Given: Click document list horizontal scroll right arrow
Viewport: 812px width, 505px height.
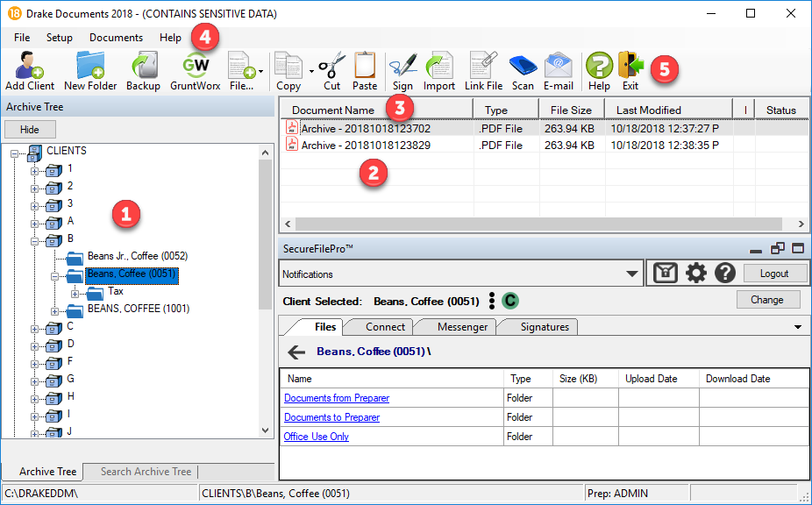Looking at the screenshot, I should [801, 224].
